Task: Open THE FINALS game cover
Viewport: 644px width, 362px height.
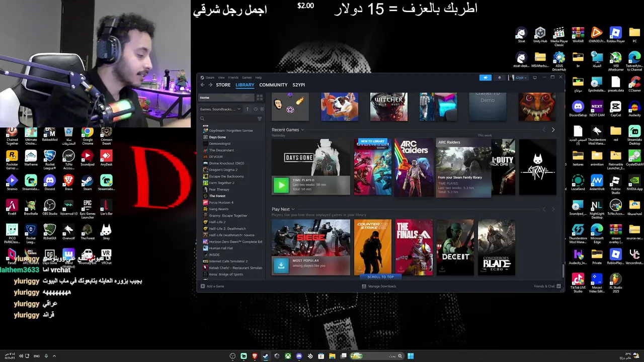Action: [x=414, y=247]
